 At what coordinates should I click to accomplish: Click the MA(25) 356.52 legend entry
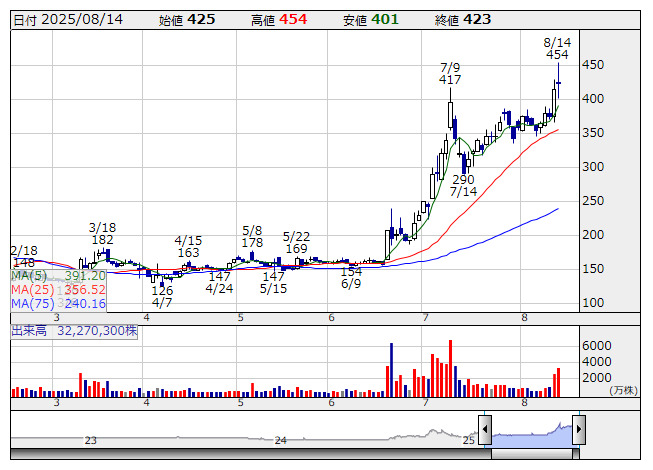tap(58, 290)
